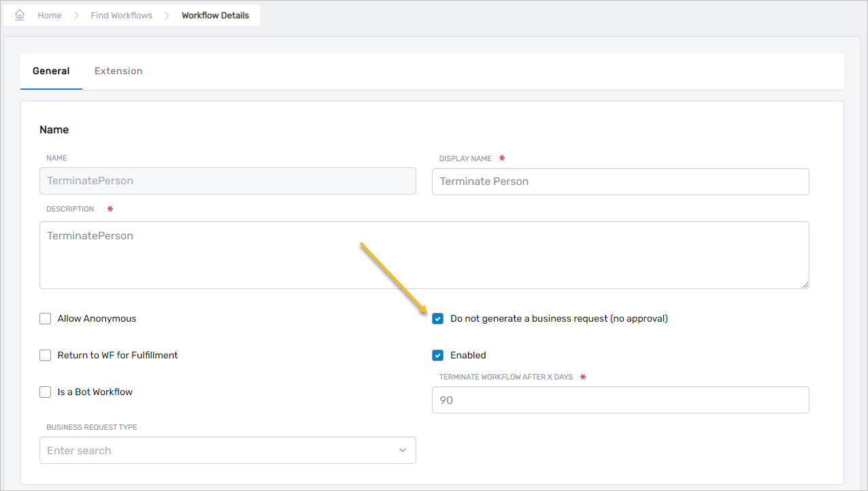Disable the Enabled checkbox
Screen dimensions: 868x491
click(437, 355)
